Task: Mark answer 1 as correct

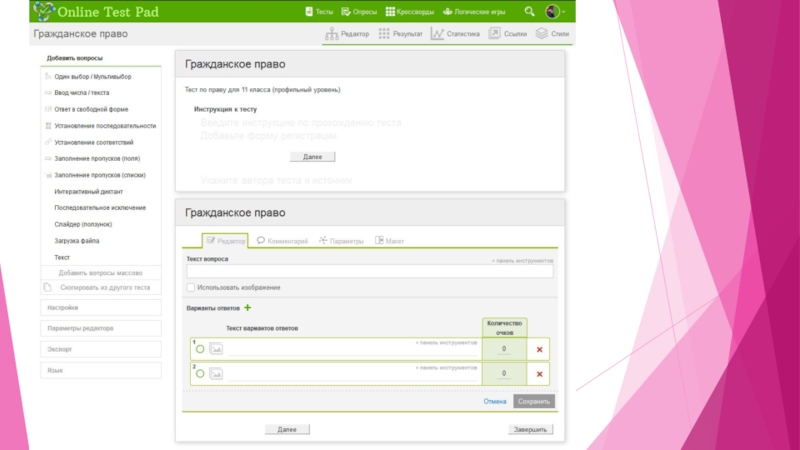Action: click(200, 349)
